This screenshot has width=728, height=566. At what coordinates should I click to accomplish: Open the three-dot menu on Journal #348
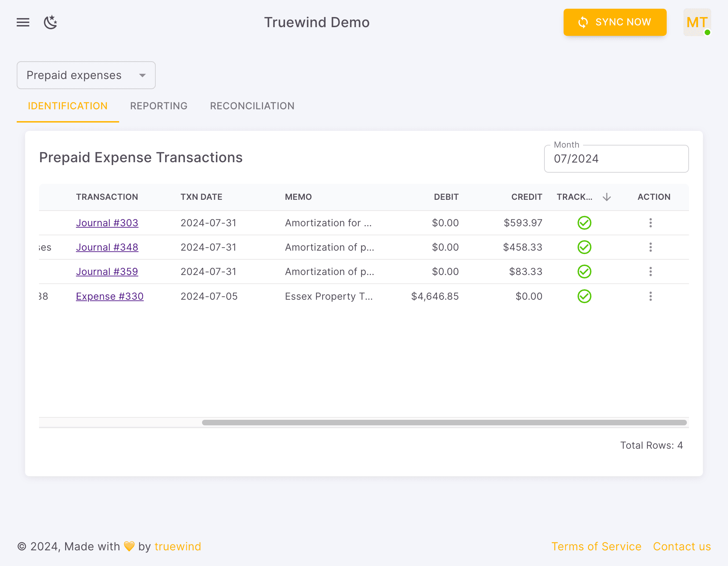(651, 247)
